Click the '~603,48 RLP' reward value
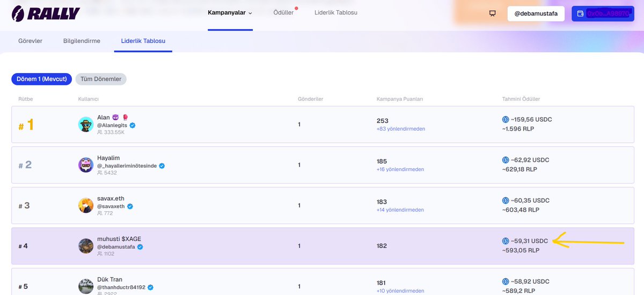The image size is (644, 295). click(x=521, y=210)
